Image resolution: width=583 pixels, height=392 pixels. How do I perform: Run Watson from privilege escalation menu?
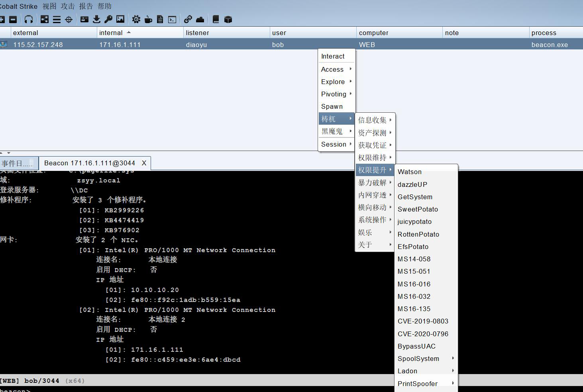coord(426,172)
